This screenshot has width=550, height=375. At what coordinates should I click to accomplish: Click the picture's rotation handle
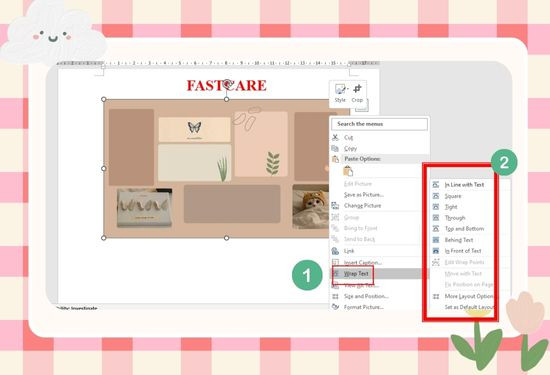pyautogui.click(x=227, y=83)
